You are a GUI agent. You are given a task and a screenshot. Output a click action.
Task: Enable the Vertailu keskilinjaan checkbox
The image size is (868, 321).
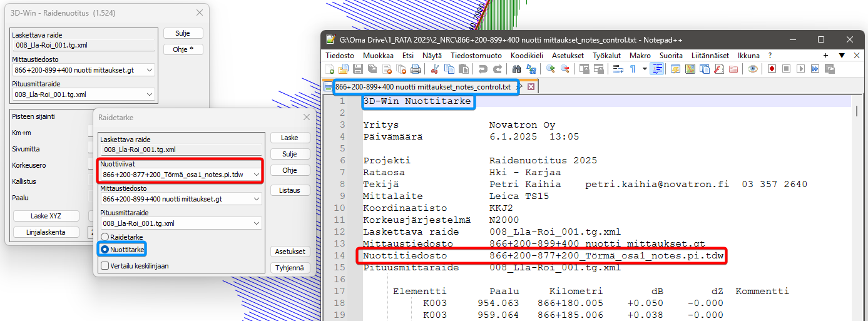coord(105,265)
